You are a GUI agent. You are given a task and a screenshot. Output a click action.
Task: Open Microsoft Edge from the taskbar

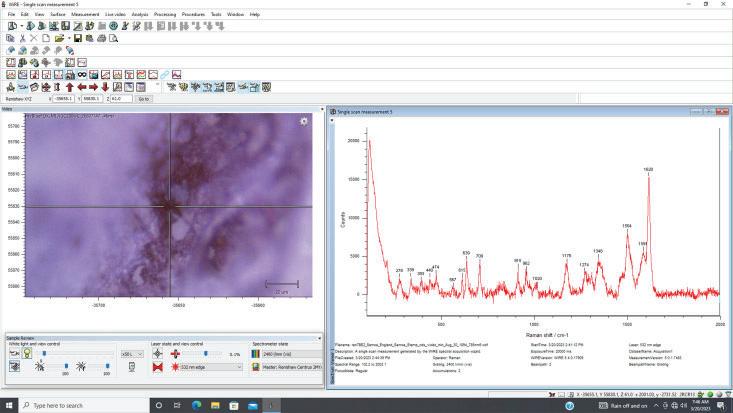(x=196, y=405)
